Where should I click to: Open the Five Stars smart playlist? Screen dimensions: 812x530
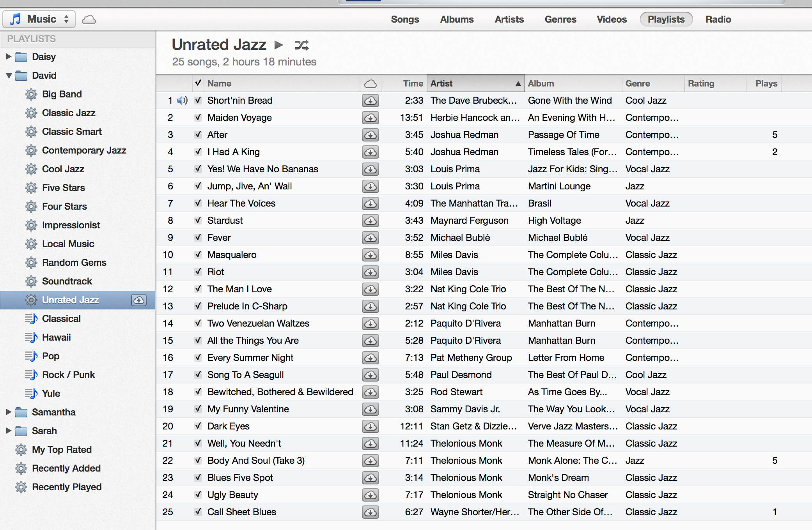coord(63,188)
